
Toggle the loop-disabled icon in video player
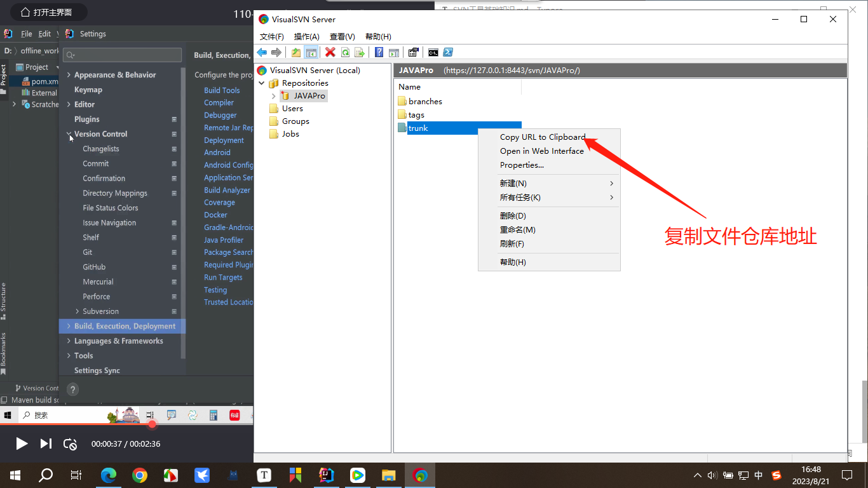click(71, 444)
